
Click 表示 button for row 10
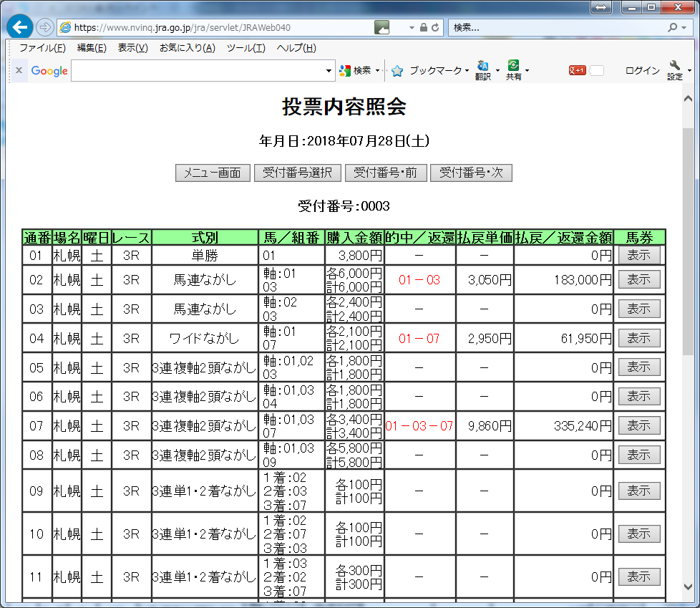(639, 534)
